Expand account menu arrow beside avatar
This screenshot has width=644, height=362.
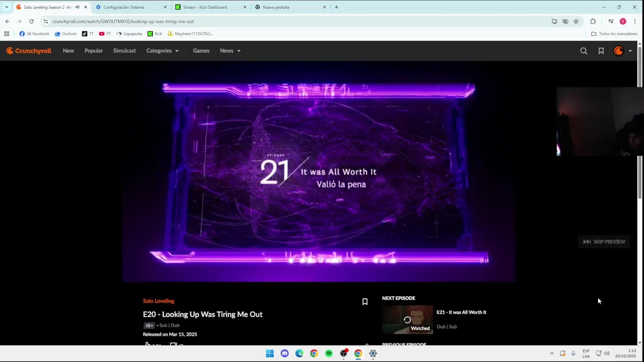coord(630,51)
